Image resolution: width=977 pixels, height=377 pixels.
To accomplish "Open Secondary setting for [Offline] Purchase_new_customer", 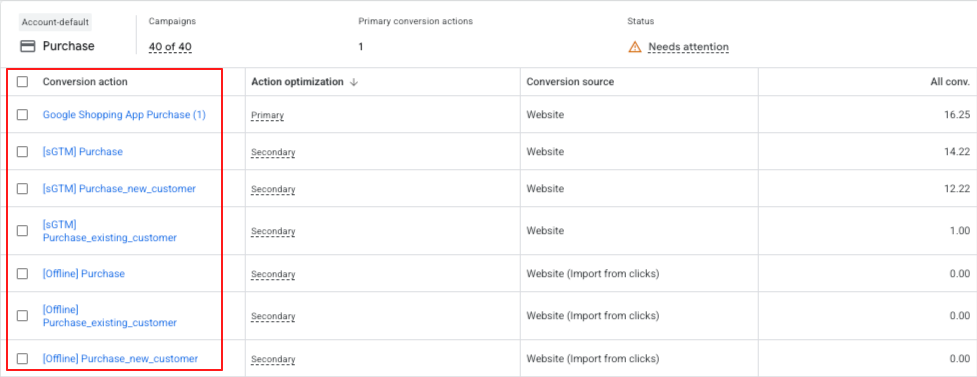I will pos(273,360).
